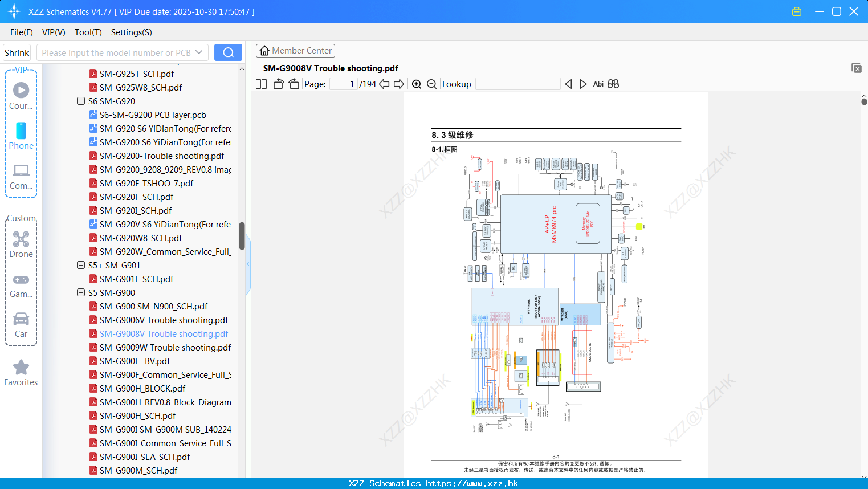
Task: Select Phone category in sidebar
Action: [x=21, y=136]
